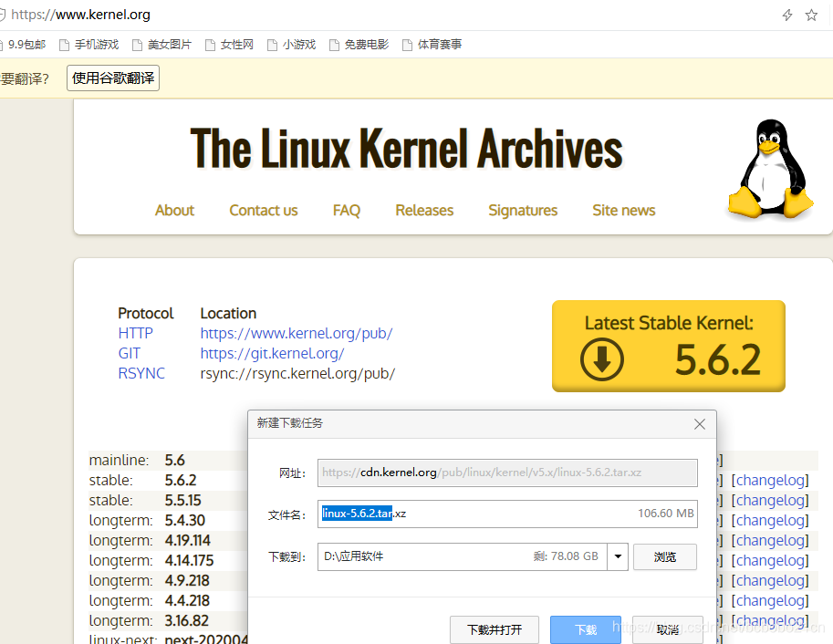Click the 使用谷歌翻译 translate button
833x644 pixels.
pos(113,78)
